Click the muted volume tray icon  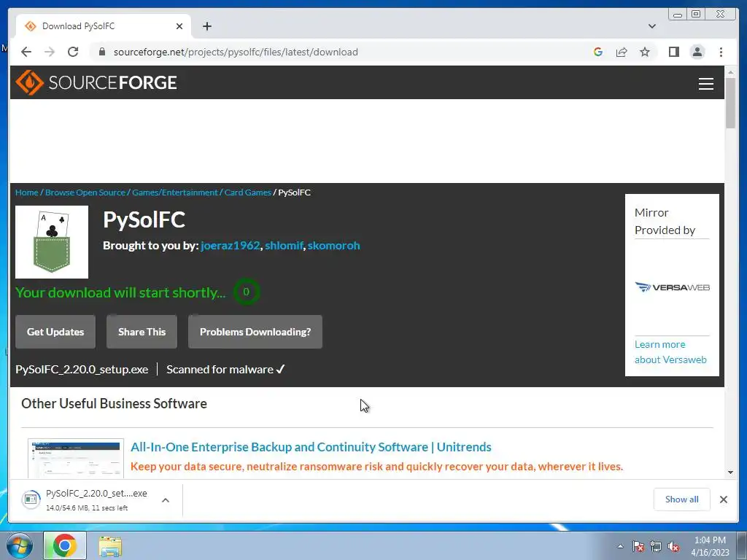coord(673,546)
